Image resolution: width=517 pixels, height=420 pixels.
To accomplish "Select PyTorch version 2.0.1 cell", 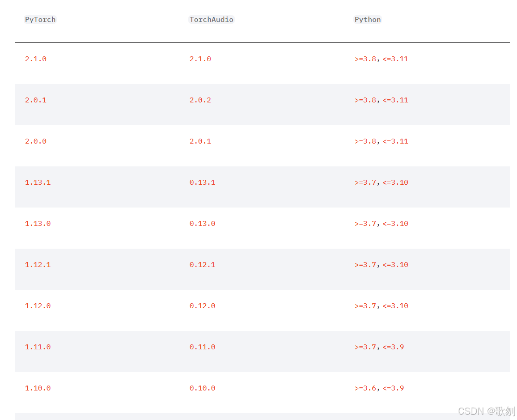I will click(36, 100).
